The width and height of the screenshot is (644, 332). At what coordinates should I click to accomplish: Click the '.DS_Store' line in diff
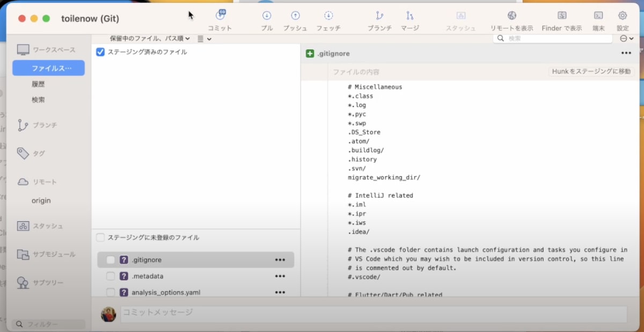pyautogui.click(x=364, y=132)
